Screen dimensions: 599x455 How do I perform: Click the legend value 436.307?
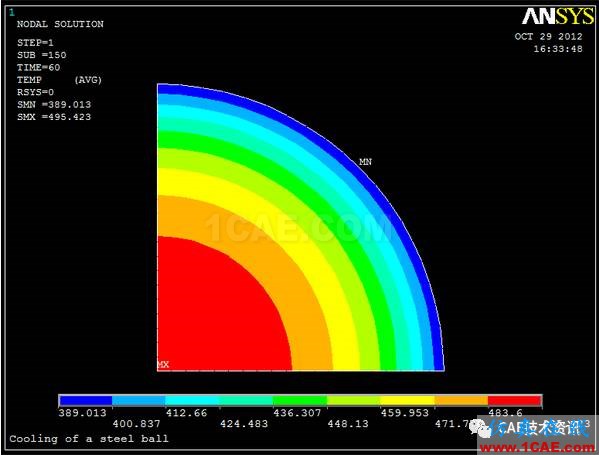[297, 413]
